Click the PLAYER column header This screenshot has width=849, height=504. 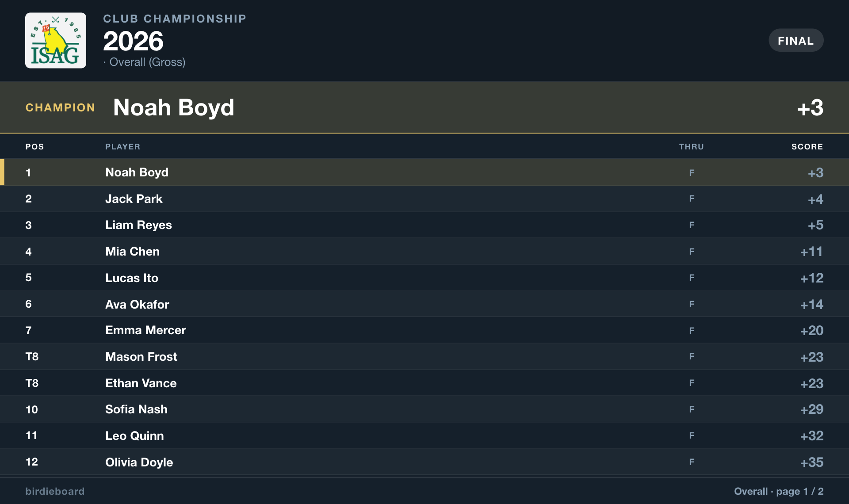click(x=122, y=147)
